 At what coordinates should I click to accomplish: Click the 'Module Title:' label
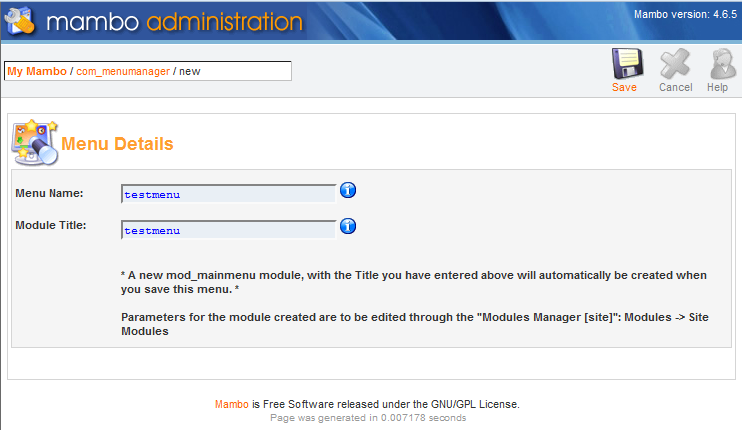[51, 225]
